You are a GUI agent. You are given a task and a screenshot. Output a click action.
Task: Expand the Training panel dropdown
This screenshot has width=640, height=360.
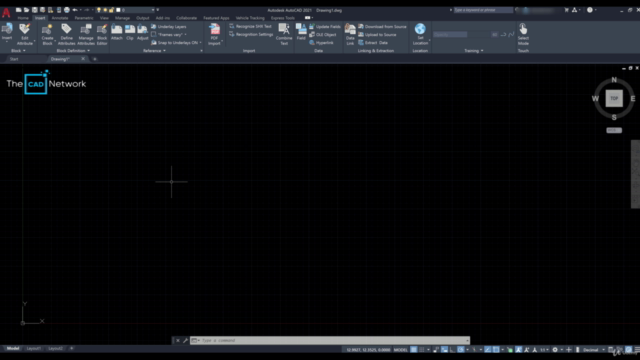473,51
